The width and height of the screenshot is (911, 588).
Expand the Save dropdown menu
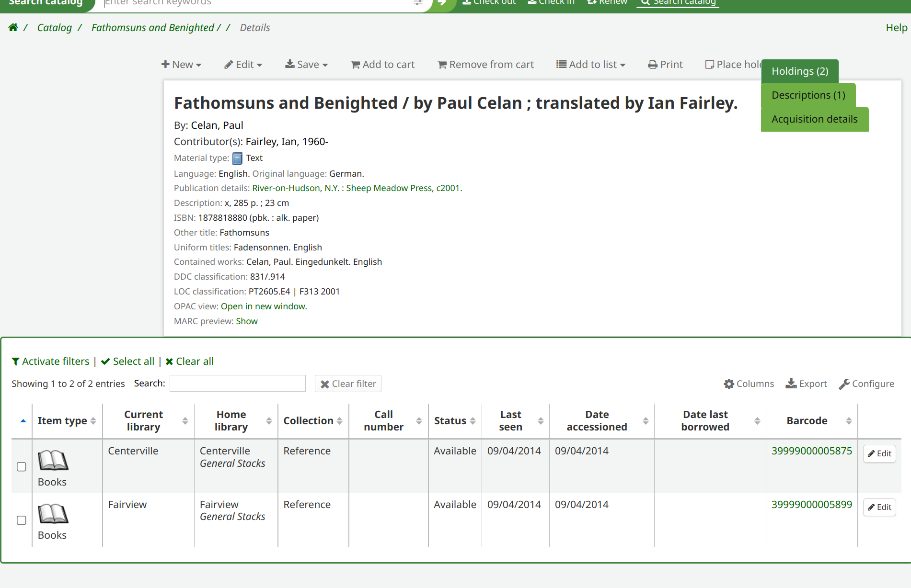pyautogui.click(x=306, y=65)
